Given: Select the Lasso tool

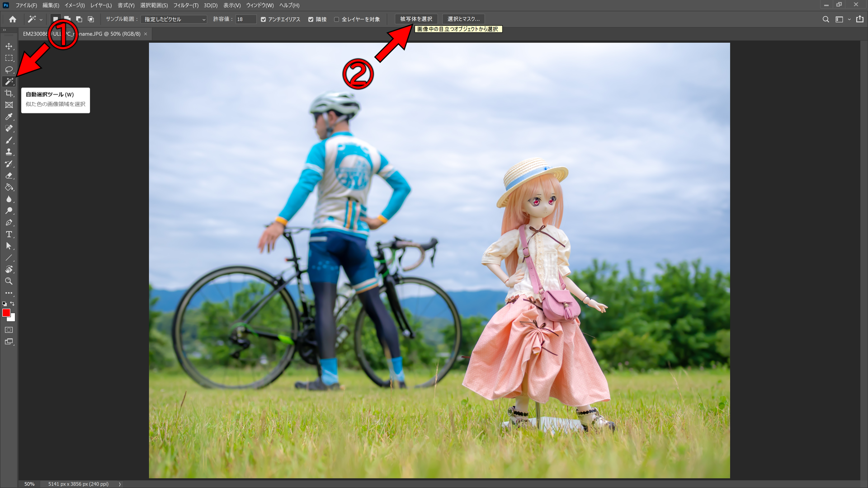Looking at the screenshot, I should coord(9,70).
